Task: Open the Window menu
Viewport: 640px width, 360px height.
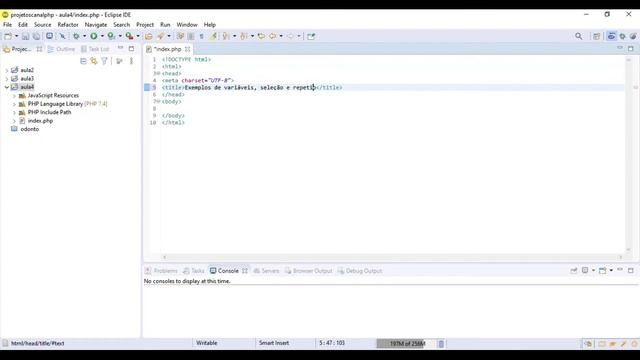Action: [187, 25]
